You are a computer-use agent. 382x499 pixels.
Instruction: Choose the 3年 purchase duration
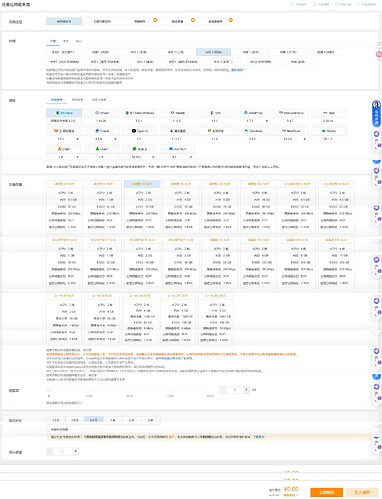(151, 420)
